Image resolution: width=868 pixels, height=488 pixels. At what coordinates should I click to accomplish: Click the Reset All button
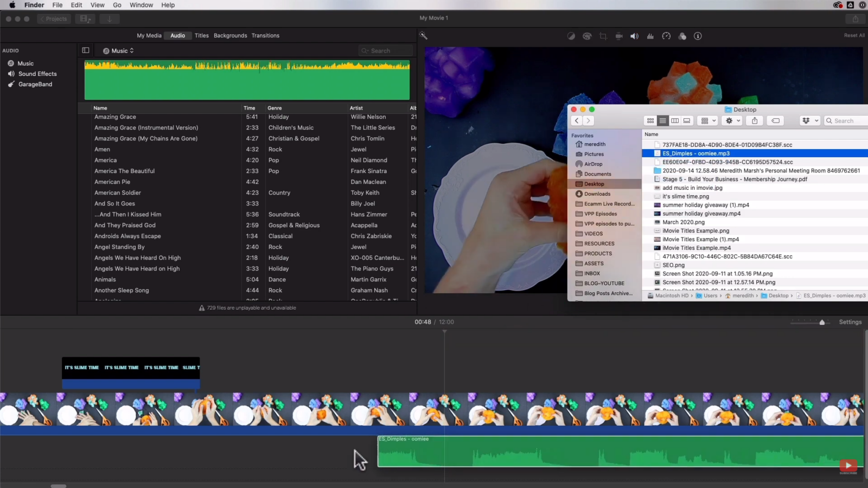[x=854, y=35]
